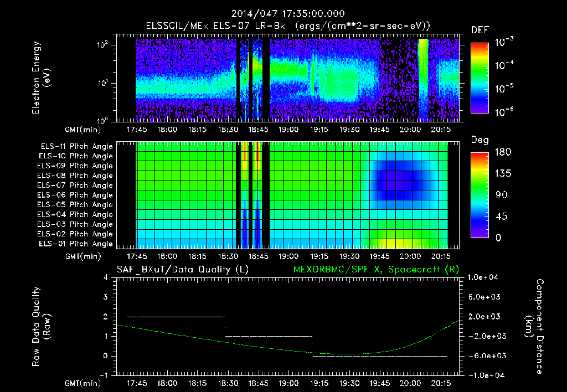
Task: Select the ELS-03 Pitch Angle row label
Action: click(x=75, y=224)
